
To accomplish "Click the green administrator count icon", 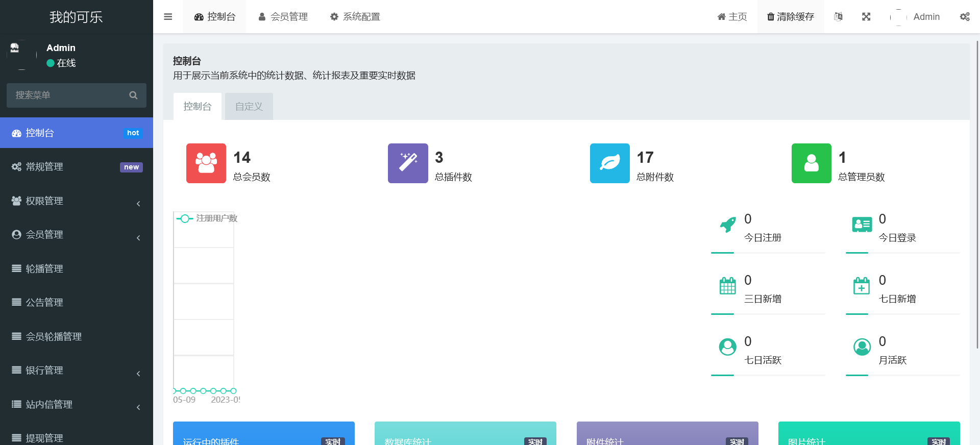I will click(811, 163).
